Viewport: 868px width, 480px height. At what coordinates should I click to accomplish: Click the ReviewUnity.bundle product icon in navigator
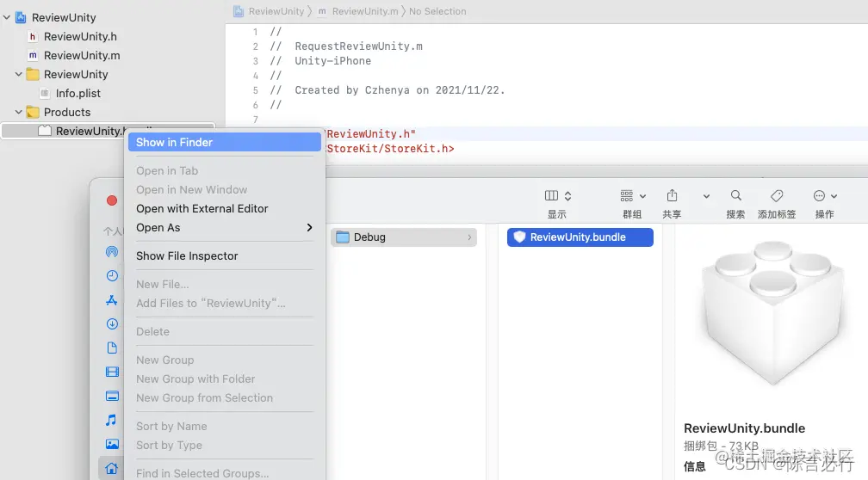click(x=45, y=131)
